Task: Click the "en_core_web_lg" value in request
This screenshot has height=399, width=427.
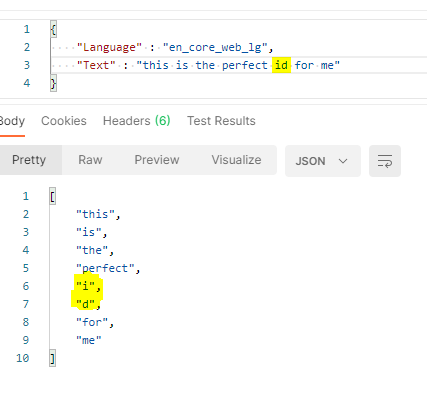Action: (215, 47)
